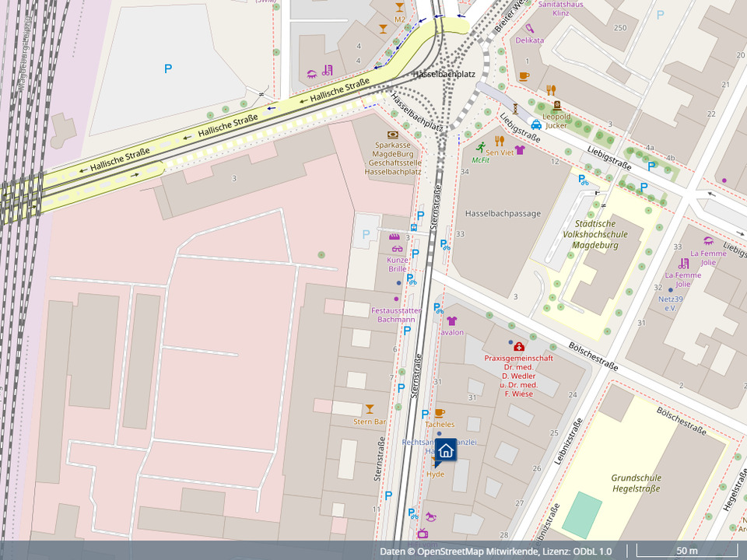Viewport: 747px width, 560px height.
Task: Select the tram stop icon on Sternstraße
Action: (414, 228)
